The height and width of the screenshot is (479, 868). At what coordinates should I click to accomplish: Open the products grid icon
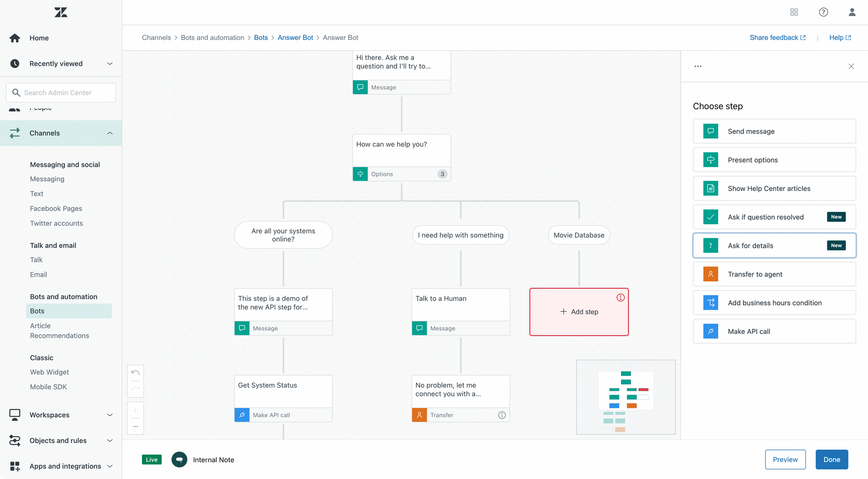point(794,12)
